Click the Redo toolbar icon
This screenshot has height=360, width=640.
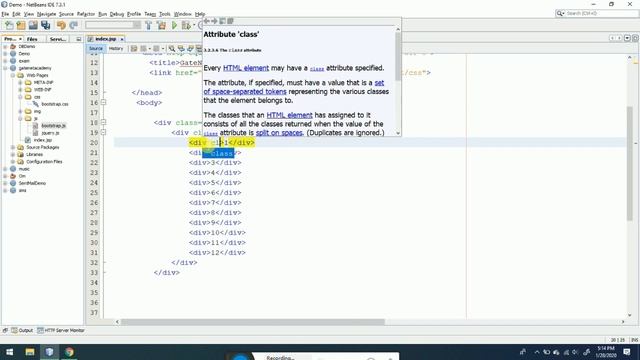click(x=73, y=25)
